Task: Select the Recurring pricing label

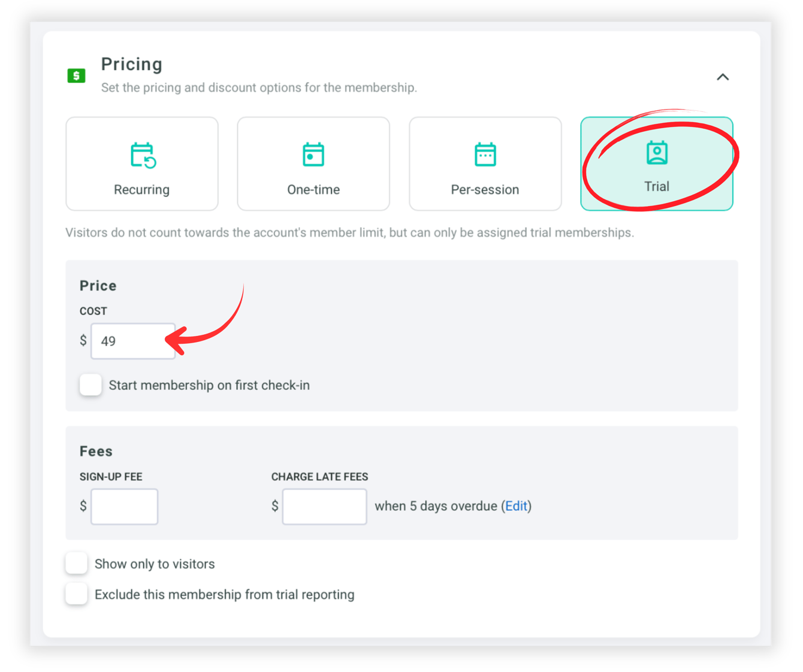Action: pos(142,190)
